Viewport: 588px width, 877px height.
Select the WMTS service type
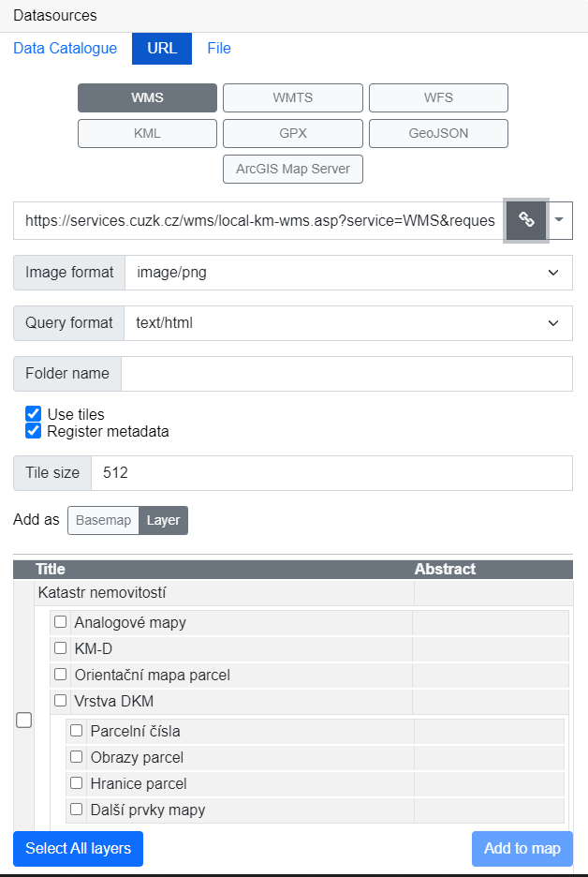pyautogui.click(x=293, y=97)
